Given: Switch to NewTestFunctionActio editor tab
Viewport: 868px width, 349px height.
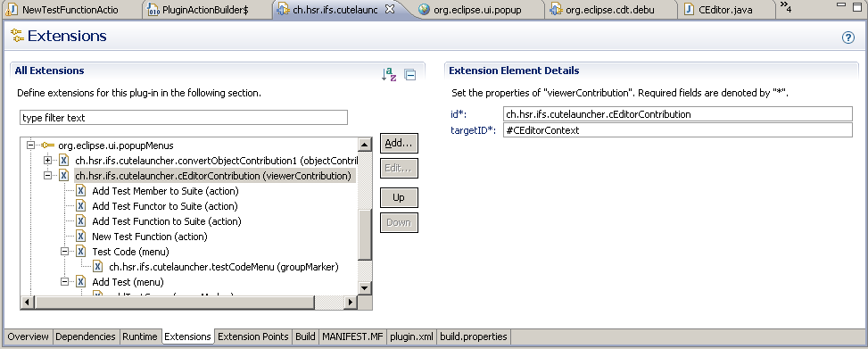Looking at the screenshot, I should [70, 10].
